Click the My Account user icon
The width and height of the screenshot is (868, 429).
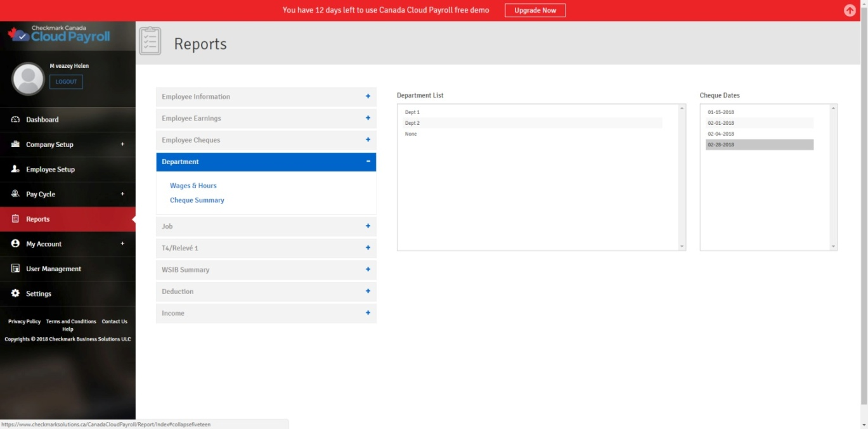click(16, 244)
